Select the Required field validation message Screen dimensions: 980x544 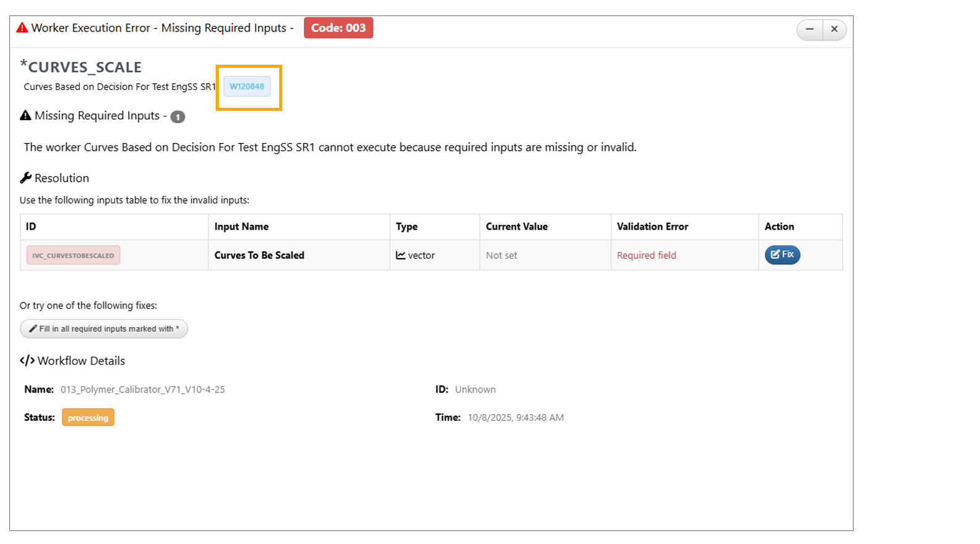pyautogui.click(x=646, y=255)
